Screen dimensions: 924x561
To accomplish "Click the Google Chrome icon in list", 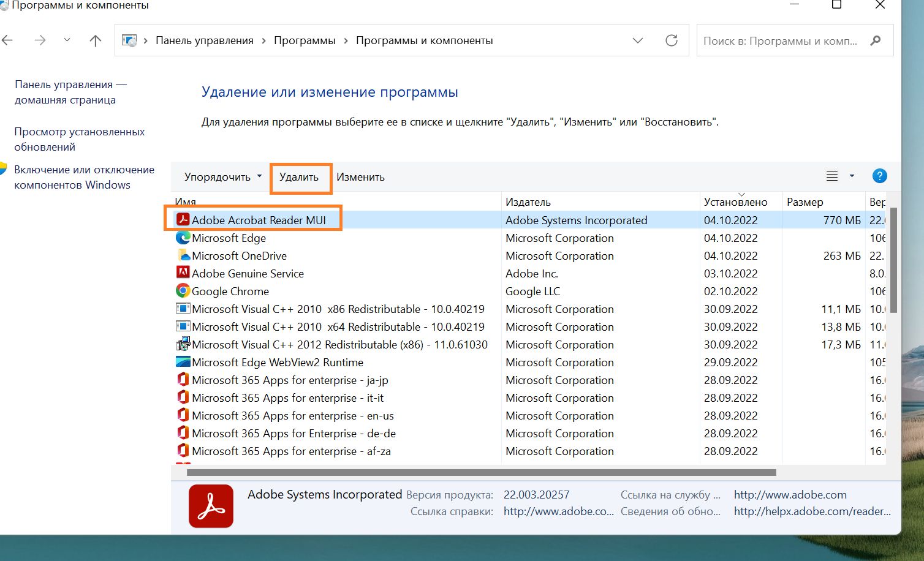I will click(x=183, y=290).
